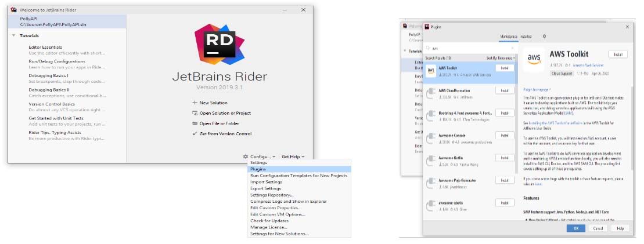Switch to Marketplace tab in Plugins
Screen dimensions: 644x244
(x=509, y=37)
